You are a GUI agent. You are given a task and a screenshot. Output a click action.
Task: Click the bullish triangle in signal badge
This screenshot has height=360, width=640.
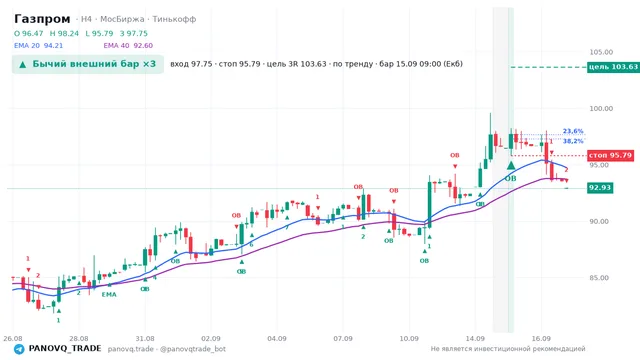[23, 64]
